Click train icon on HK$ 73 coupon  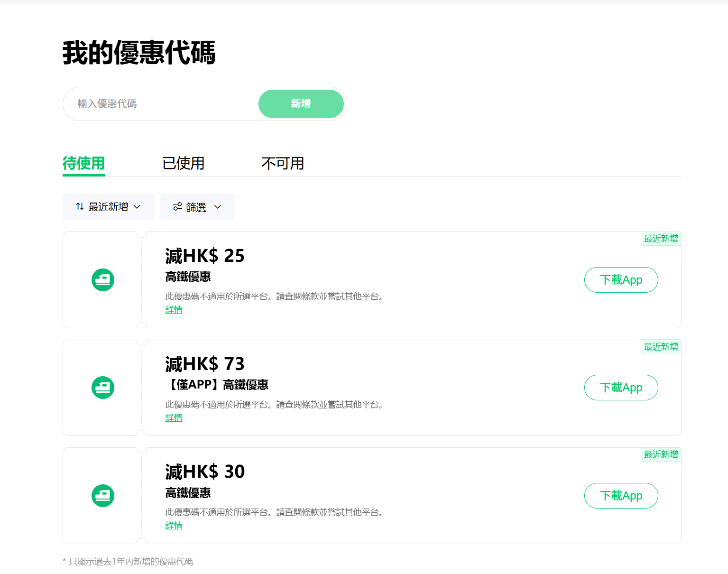(103, 388)
